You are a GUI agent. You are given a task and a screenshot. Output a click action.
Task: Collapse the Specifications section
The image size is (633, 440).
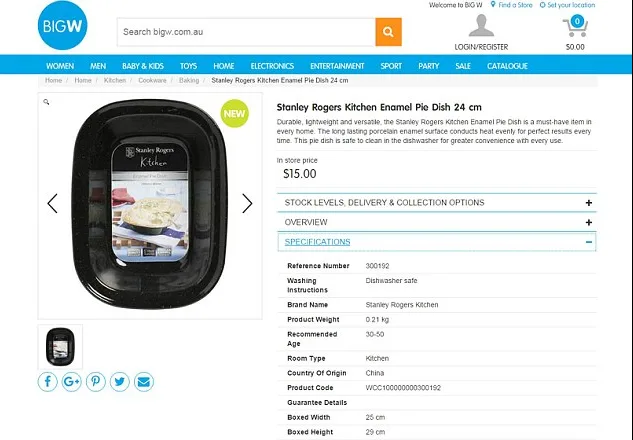[x=437, y=242]
